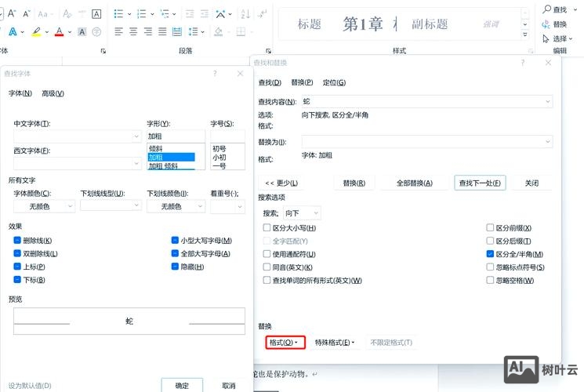
Task: Click the 替换 ribbon button
Action: (554, 24)
